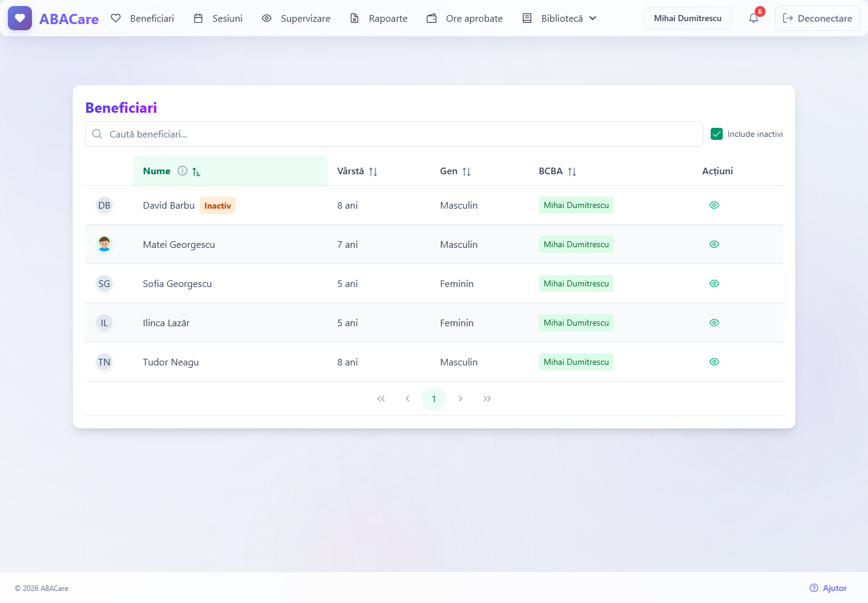
Task: Open the Ajutor help link
Action: pos(828,588)
